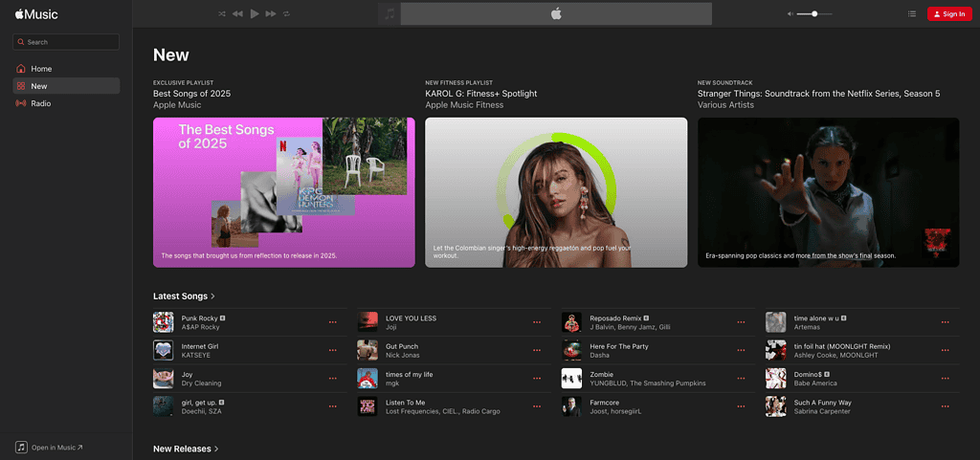
Task: Toggle repeat mode
Action: [x=287, y=13]
